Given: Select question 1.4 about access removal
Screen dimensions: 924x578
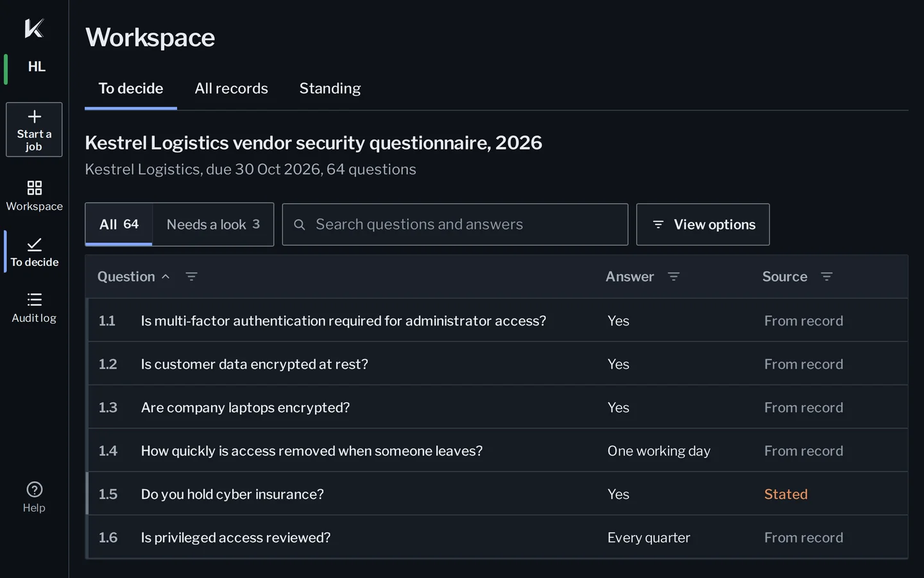Looking at the screenshot, I should [497, 451].
